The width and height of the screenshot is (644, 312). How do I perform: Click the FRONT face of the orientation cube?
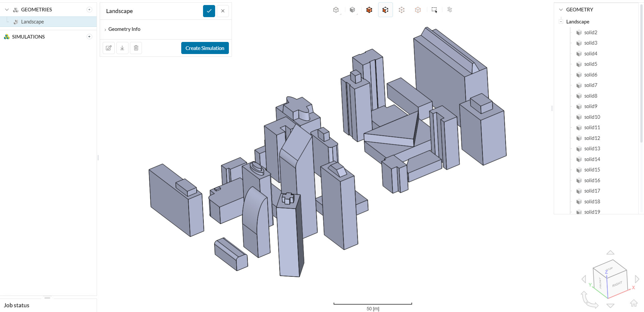(x=600, y=283)
